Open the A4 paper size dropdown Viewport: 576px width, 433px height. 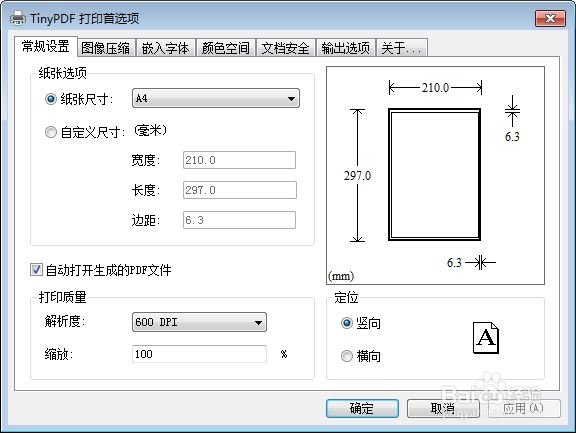[x=216, y=98]
